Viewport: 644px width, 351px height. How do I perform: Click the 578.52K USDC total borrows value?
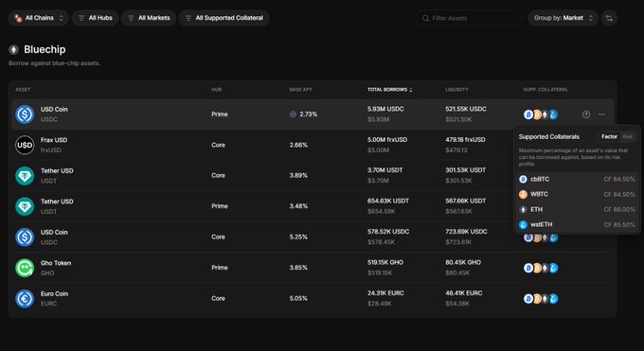click(x=388, y=232)
